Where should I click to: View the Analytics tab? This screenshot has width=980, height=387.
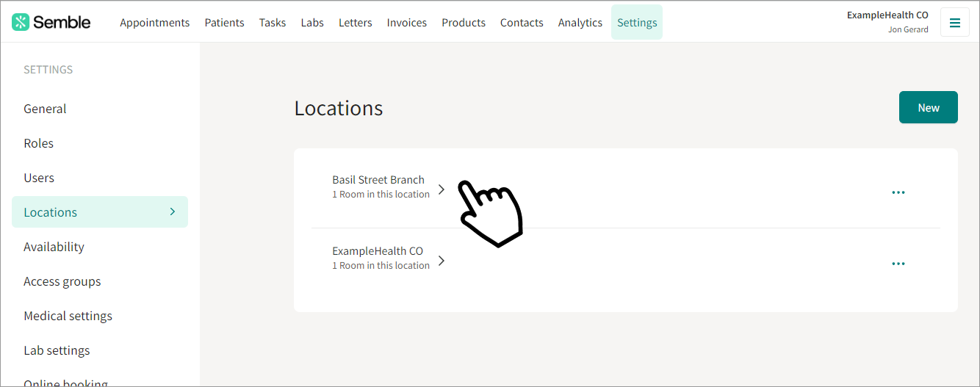[x=580, y=23]
